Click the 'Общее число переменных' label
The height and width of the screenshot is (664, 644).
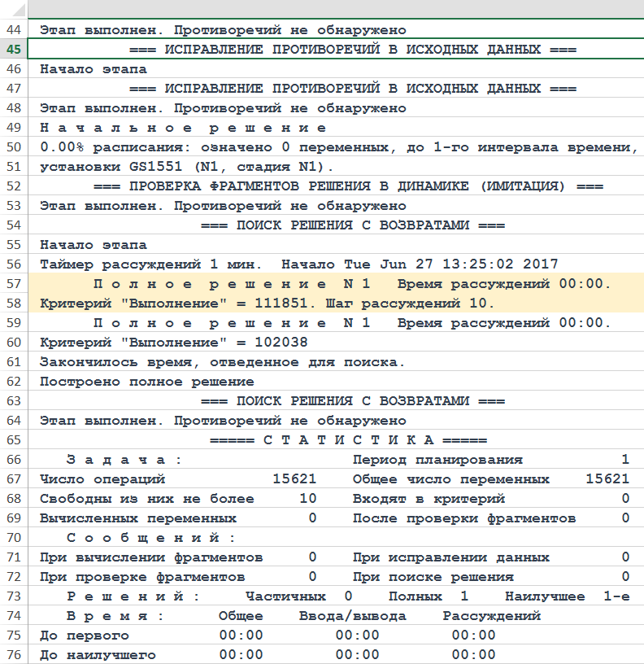click(x=451, y=479)
